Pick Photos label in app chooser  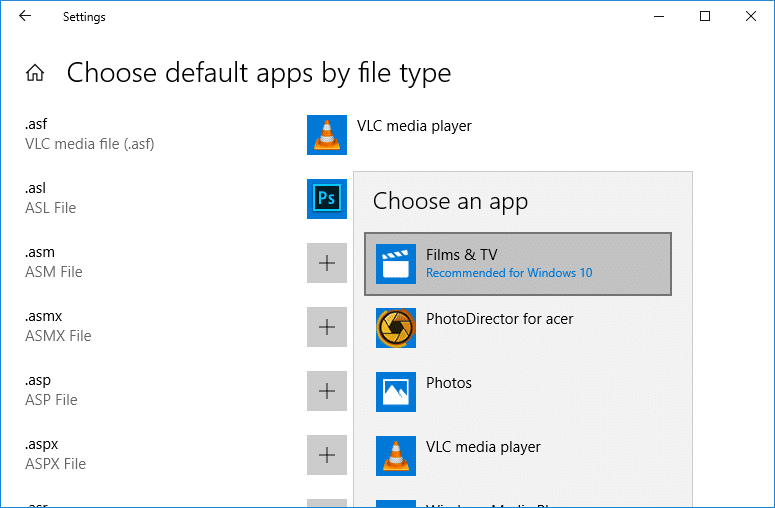pos(449,383)
